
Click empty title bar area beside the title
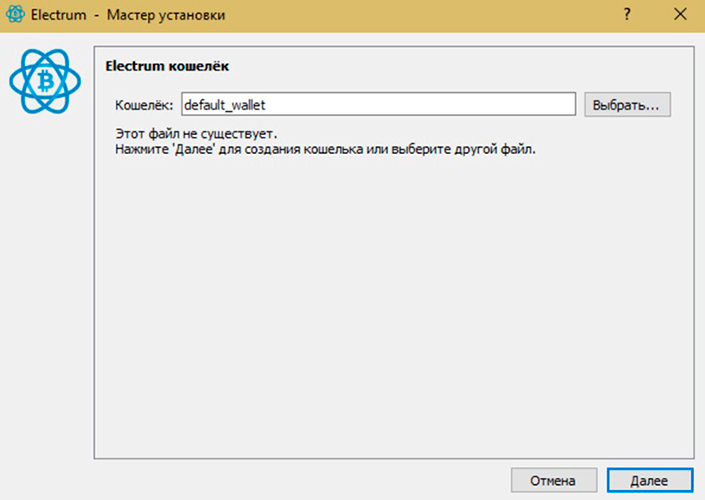click(420, 15)
